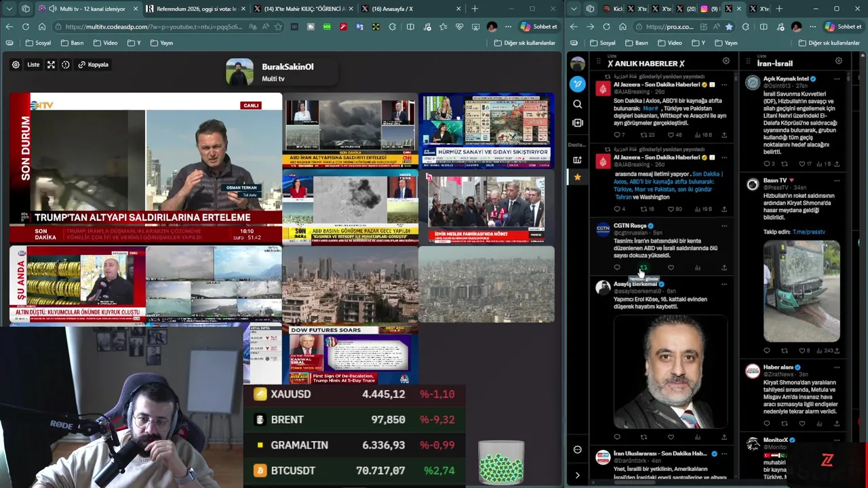The image size is (868, 488).
Task: Open the BurakSakinOl profile picture
Action: click(239, 72)
